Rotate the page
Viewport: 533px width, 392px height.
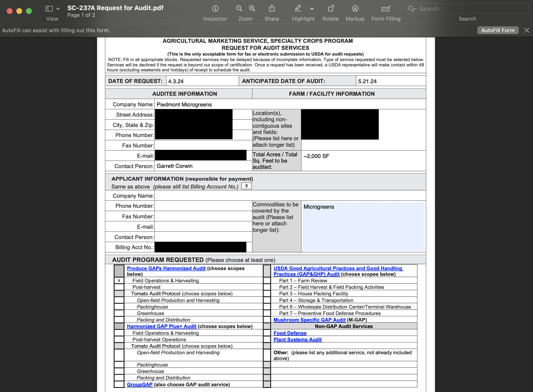click(x=331, y=8)
